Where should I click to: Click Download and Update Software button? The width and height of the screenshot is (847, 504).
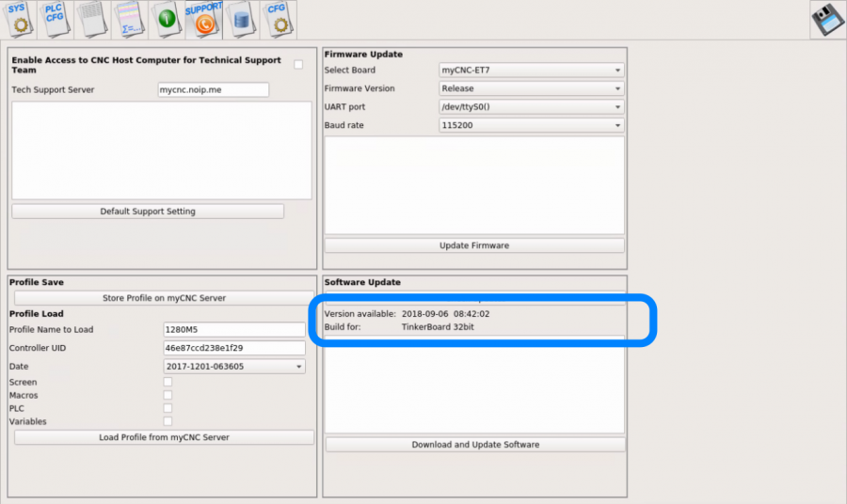click(x=475, y=445)
